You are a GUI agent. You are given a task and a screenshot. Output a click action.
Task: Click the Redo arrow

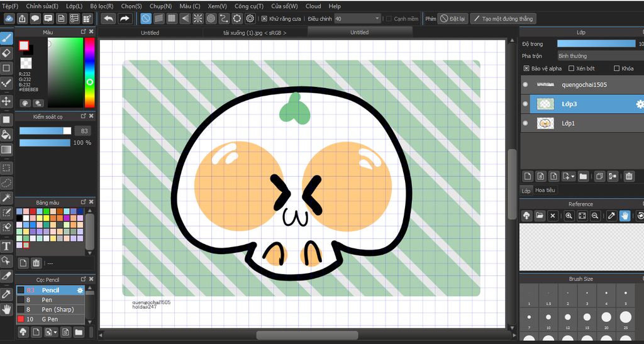pos(125,18)
